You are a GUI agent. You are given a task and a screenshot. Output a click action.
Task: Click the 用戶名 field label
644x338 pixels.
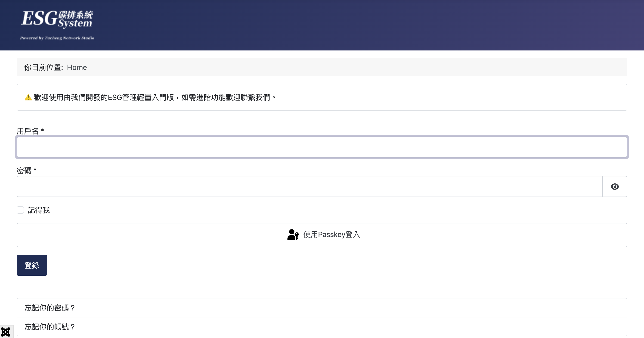tap(28, 131)
